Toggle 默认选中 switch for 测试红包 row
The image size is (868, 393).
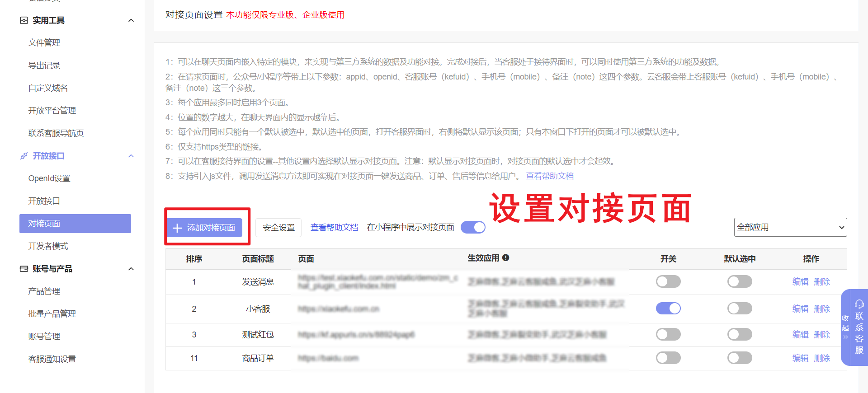click(740, 334)
